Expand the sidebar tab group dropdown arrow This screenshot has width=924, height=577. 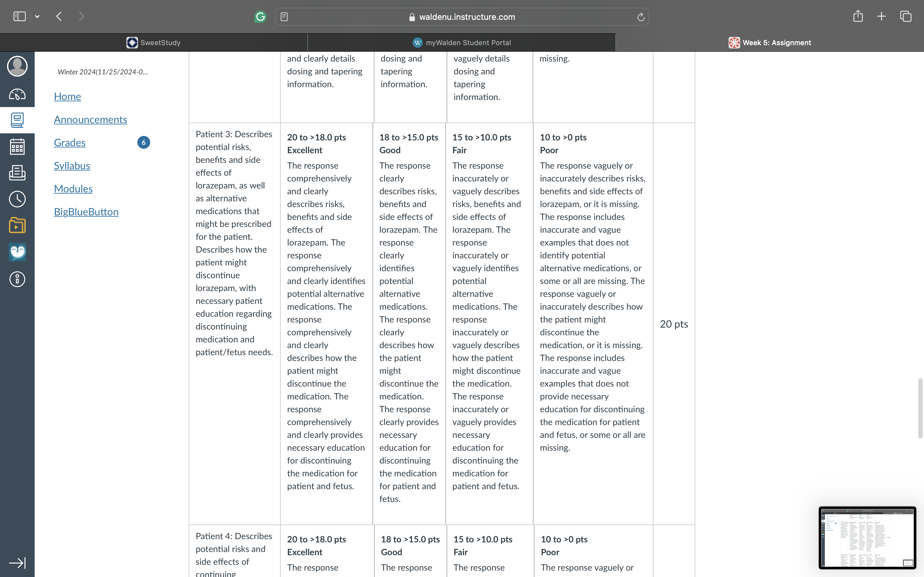pos(37,16)
